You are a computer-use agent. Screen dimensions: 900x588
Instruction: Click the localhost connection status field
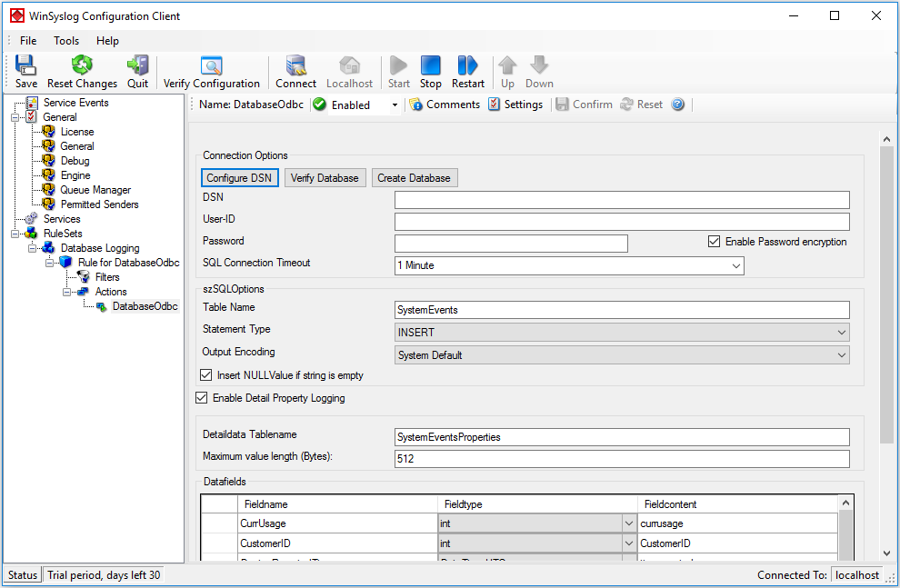[x=857, y=574]
